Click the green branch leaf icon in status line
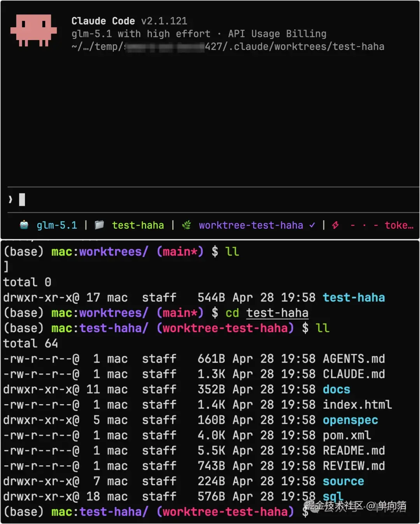Viewport: 420px width, 524px height. [x=187, y=225]
